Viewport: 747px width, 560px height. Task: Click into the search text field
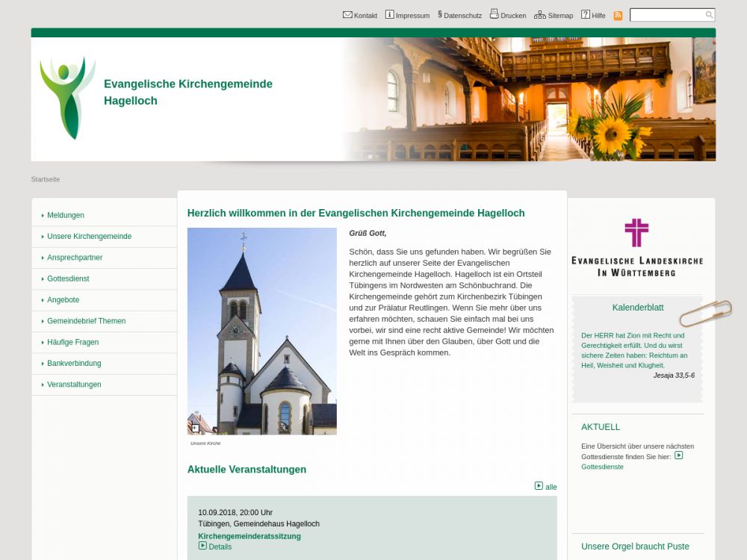(666, 15)
